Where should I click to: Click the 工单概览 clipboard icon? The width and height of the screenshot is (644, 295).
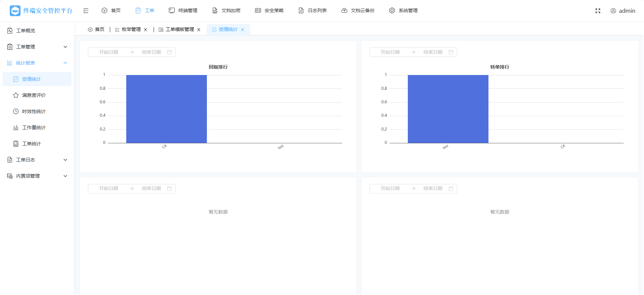(10, 31)
